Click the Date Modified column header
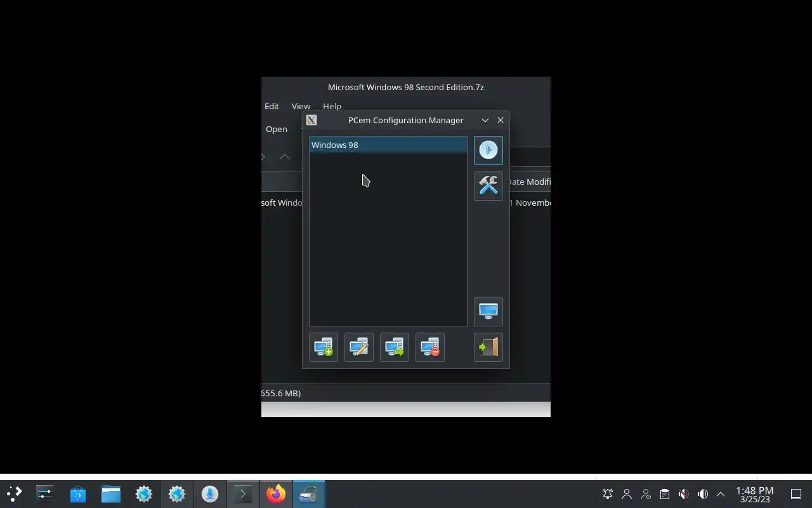Viewport: 812px width, 508px height. click(x=529, y=182)
